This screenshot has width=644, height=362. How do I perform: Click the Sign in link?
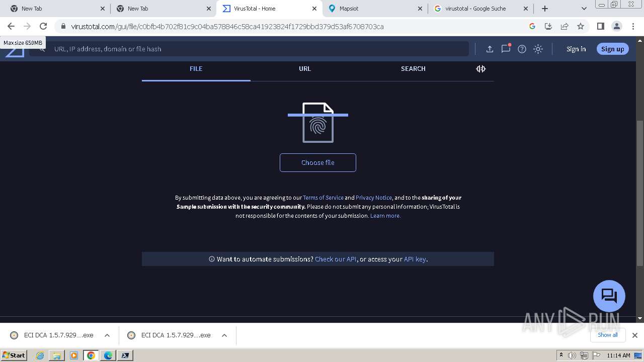click(x=576, y=49)
